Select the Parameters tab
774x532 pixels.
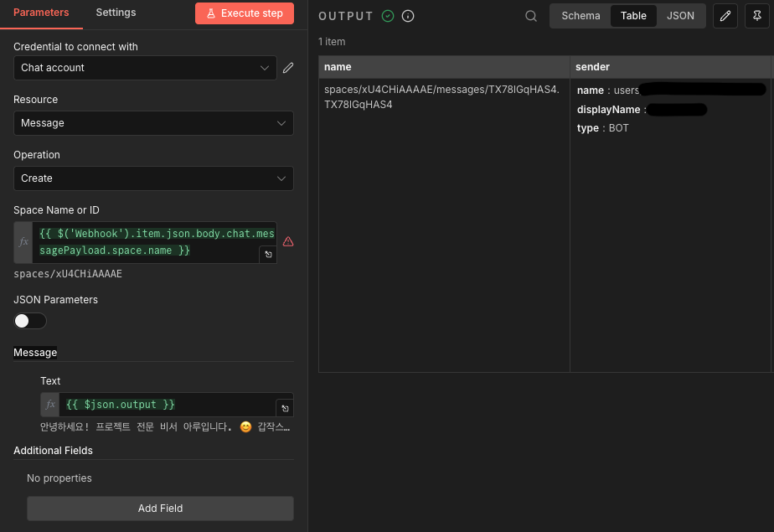tap(41, 13)
